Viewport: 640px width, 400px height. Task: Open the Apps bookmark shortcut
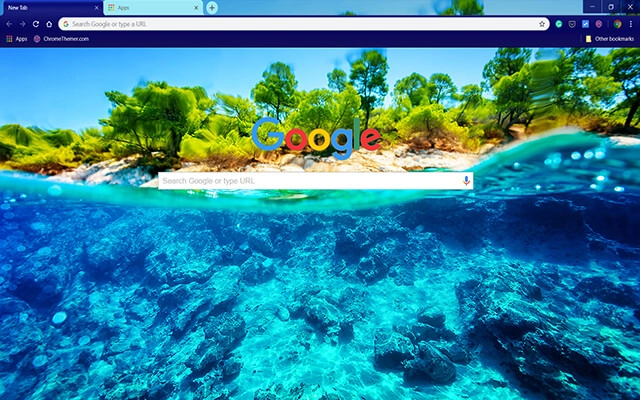tap(17, 39)
